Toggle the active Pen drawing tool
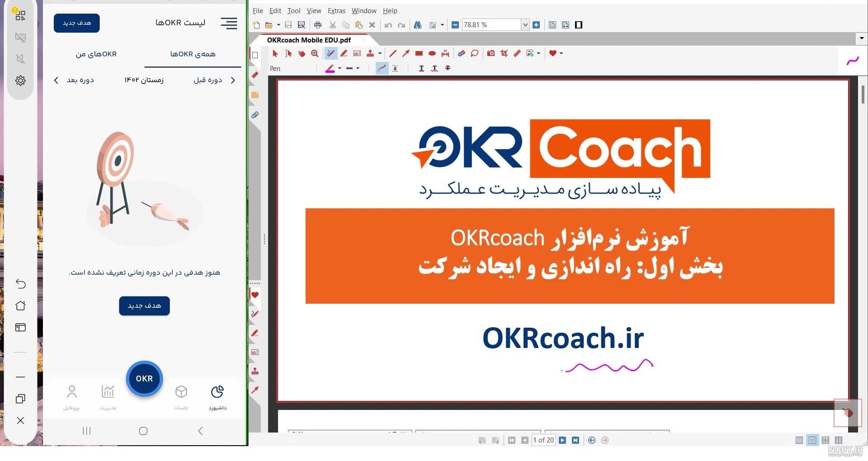868x461 pixels. coord(331,53)
